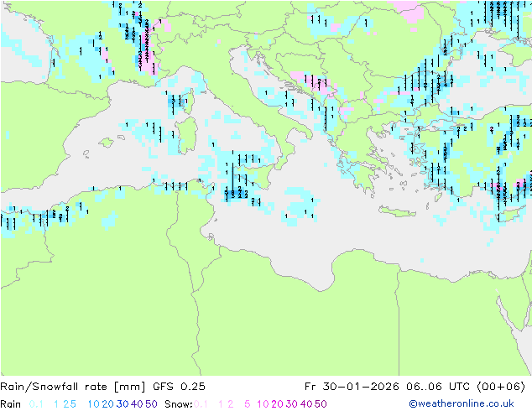Viewport: 532px width, 411px height.
Task: Click the 'Rain/Snowfall rate [mm]' title text
Action: [73, 387]
